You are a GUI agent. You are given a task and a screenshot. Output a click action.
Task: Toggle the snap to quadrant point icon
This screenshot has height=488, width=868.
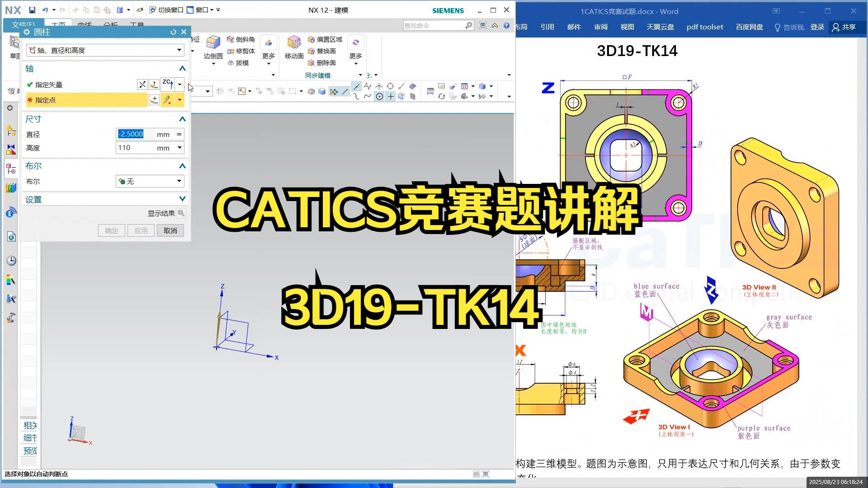pos(390,86)
